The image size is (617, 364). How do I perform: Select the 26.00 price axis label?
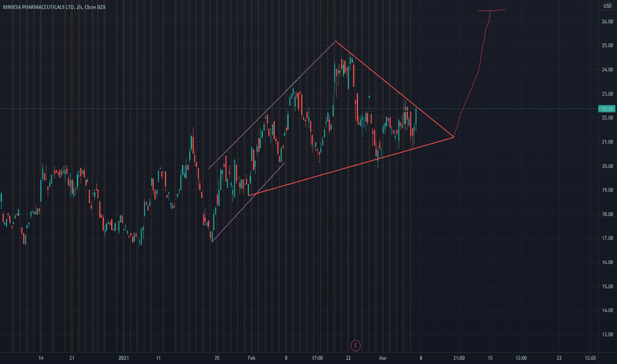pos(607,22)
